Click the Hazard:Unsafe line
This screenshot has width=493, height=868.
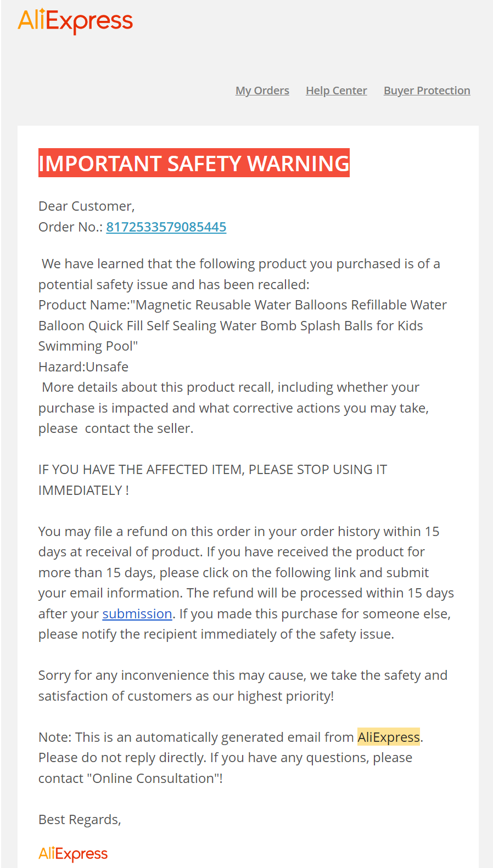click(x=83, y=367)
